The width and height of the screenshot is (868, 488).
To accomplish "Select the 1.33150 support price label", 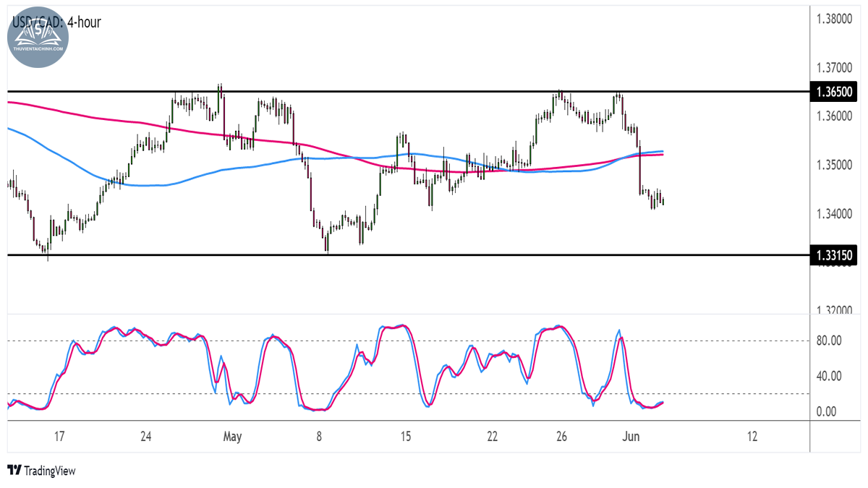I will [833, 255].
